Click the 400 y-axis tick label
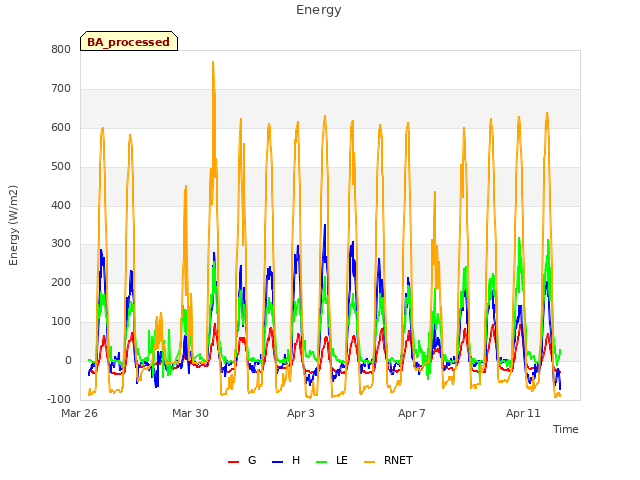 tap(61, 205)
